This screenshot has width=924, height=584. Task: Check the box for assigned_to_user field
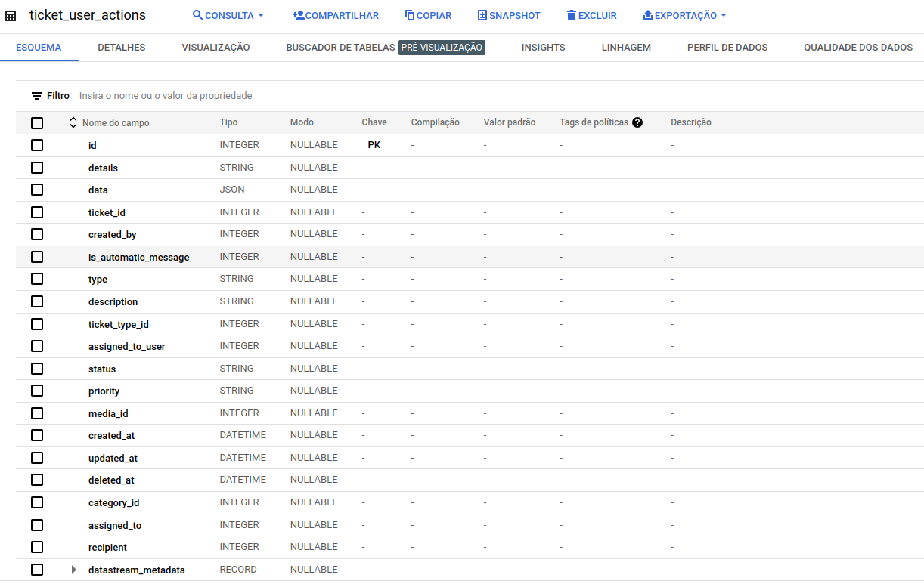(x=37, y=346)
